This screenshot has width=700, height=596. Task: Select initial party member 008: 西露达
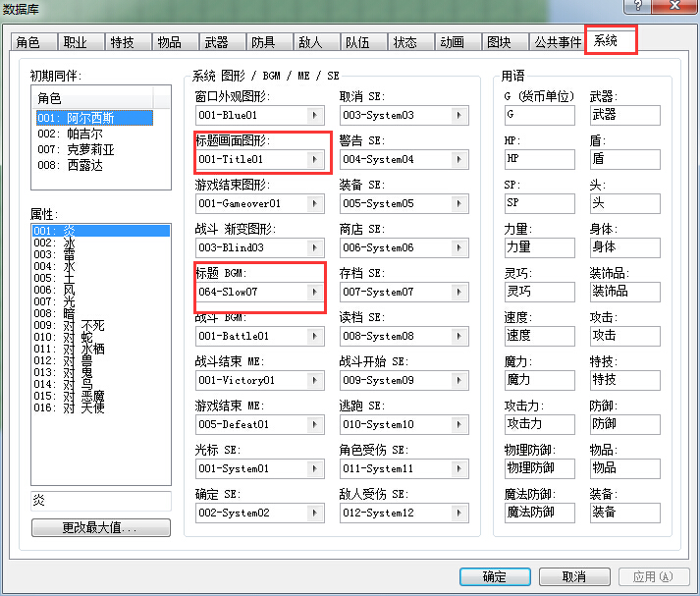(x=94, y=165)
